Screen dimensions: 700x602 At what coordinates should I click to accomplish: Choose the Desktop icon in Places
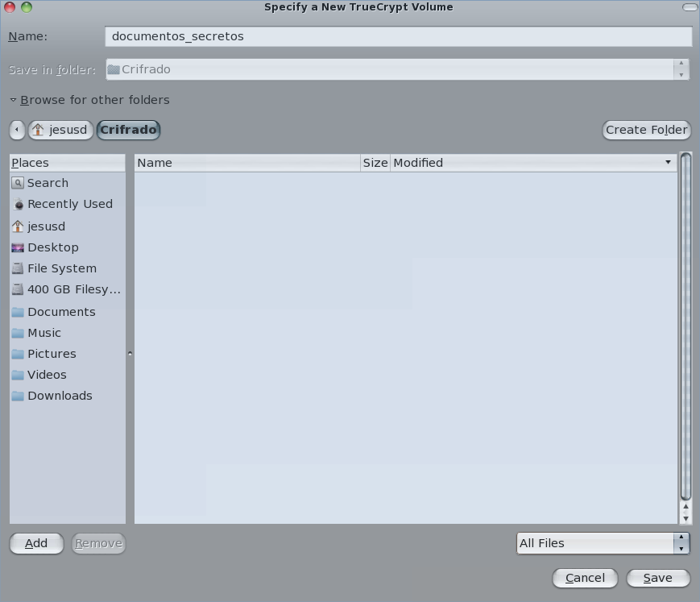click(18, 247)
